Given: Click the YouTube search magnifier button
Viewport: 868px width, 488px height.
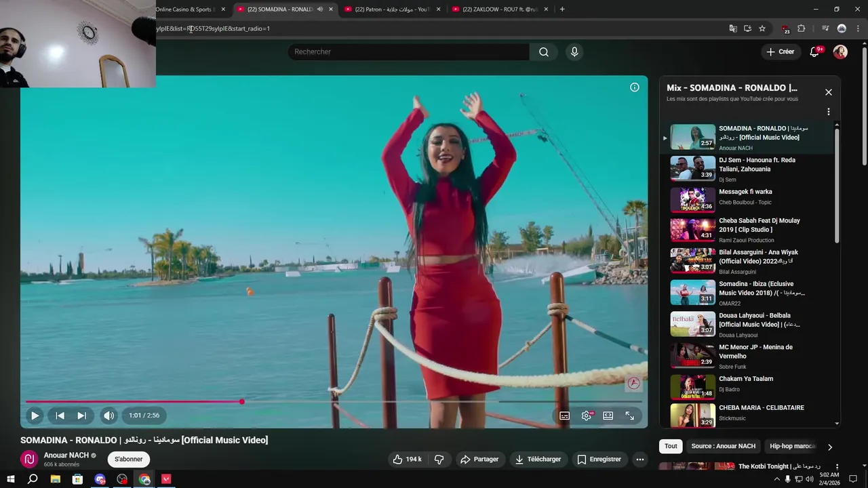Looking at the screenshot, I should (x=544, y=52).
